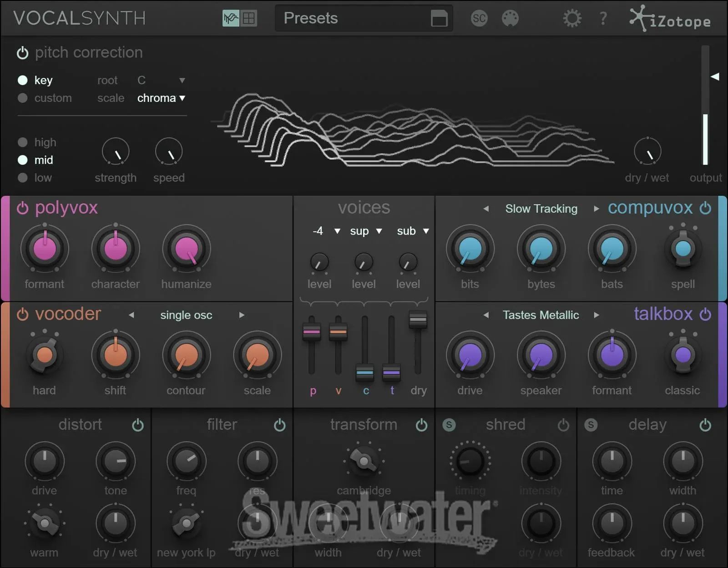Select the low vocal range option
The height and width of the screenshot is (568, 728).
(x=22, y=178)
